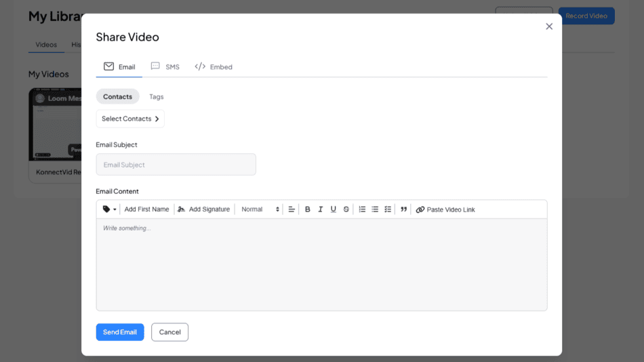
Task: Toggle underline formatting
Action: (333, 209)
